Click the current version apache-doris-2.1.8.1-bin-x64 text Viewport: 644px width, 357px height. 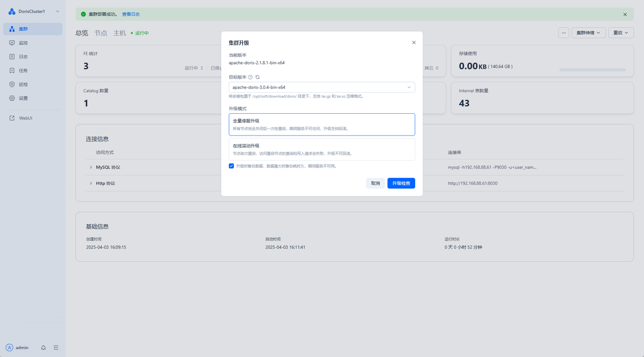click(x=257, y=63)
